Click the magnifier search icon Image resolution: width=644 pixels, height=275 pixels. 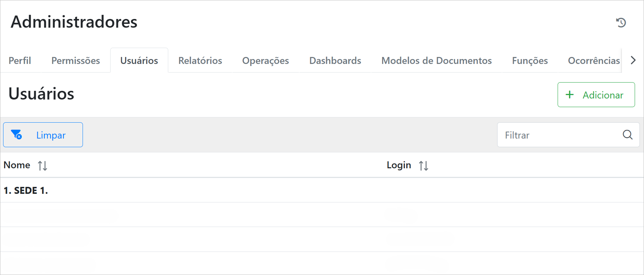pos(627,135)
